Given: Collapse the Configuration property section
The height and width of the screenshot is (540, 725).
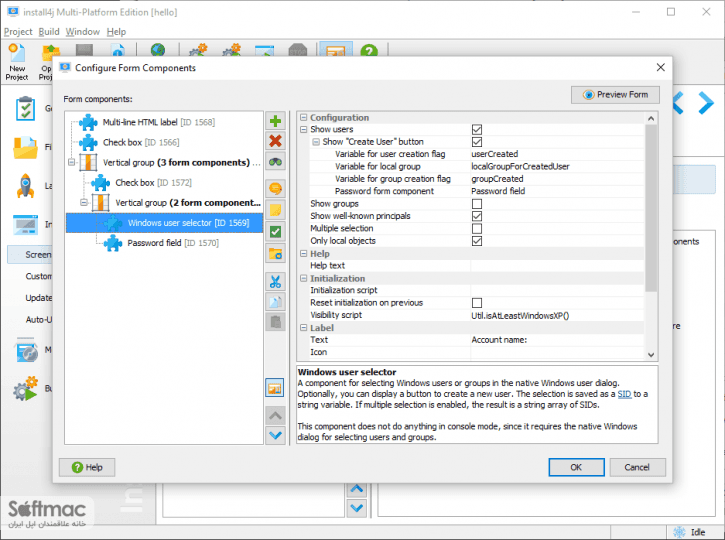Looking at the screenshot, I should pyautogui.click(x=304, y=117).
